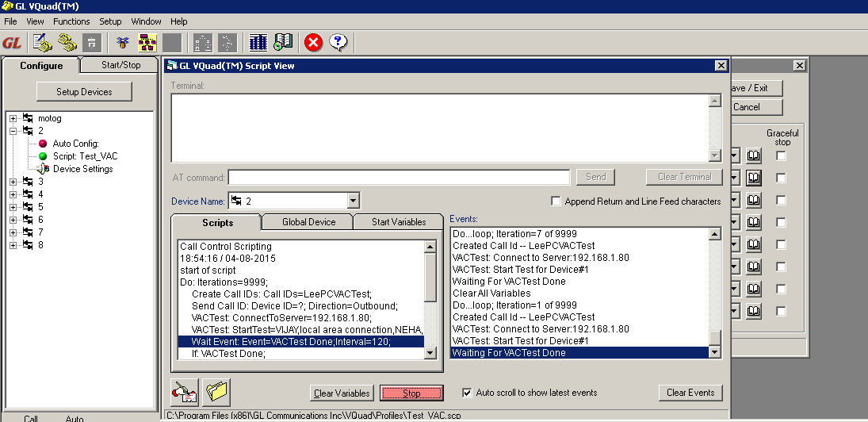Click script list scrollbar down arrow
The width and height of the screenshot is (868, 422).
(x=430, y=353)
